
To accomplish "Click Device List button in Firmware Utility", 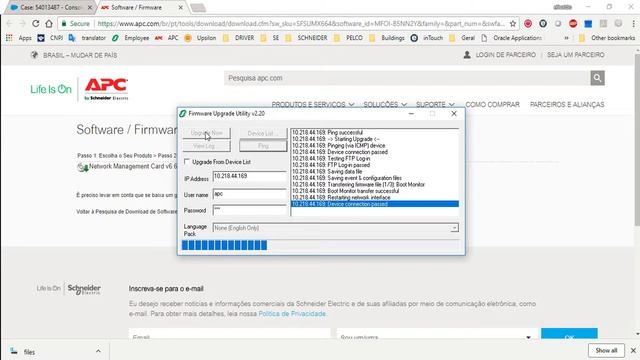I will 263,133.
